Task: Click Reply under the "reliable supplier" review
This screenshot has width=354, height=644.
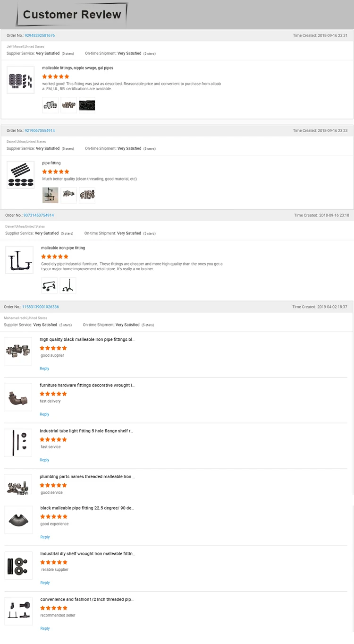Action: coord(45,583)
